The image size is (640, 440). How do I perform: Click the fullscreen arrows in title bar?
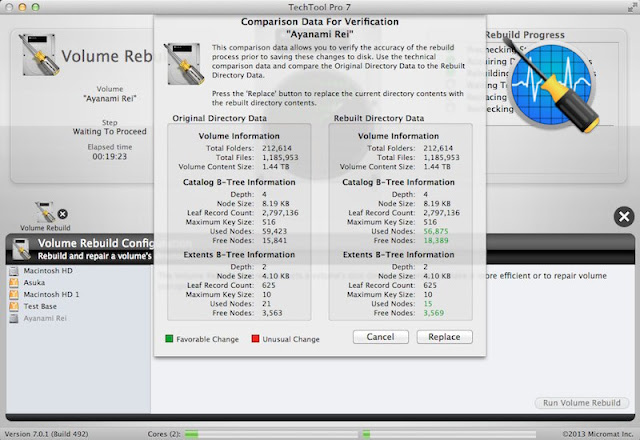tap(632, 7)
